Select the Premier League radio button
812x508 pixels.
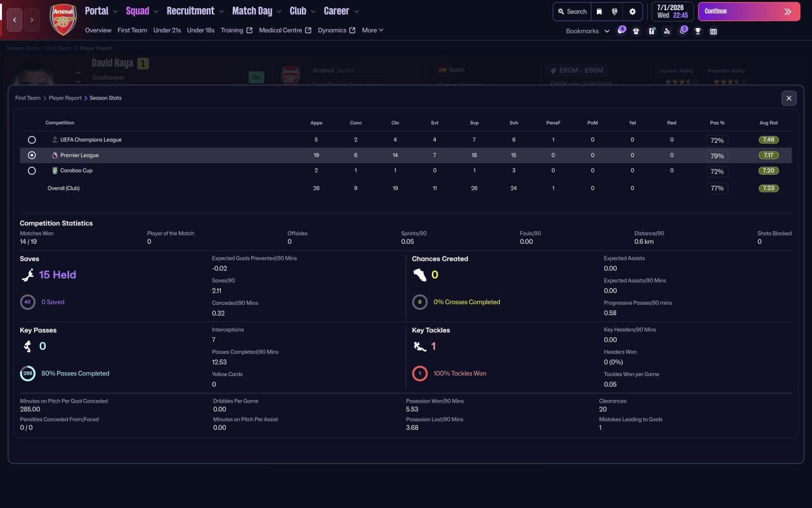click(x=32, y=155)
